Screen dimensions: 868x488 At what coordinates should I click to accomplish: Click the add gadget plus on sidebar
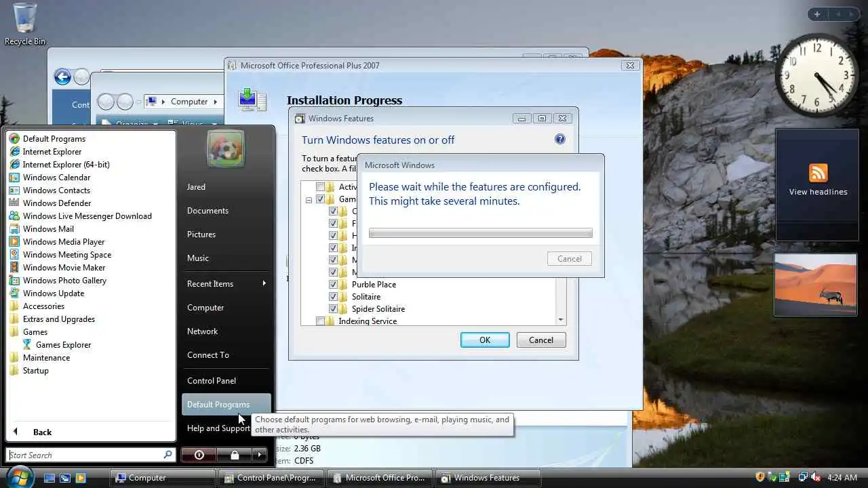click(817, 14)
